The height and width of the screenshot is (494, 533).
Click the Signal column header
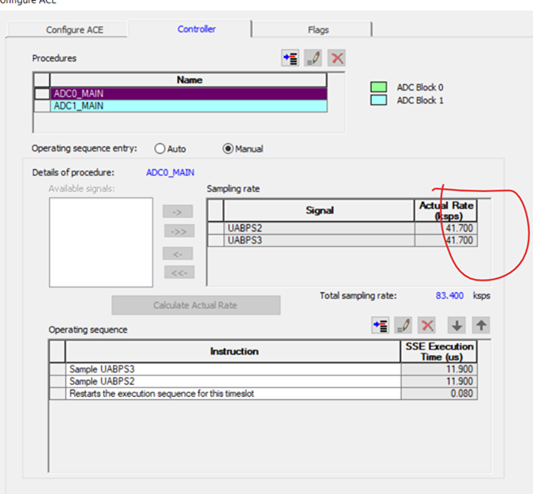(319, 210)
